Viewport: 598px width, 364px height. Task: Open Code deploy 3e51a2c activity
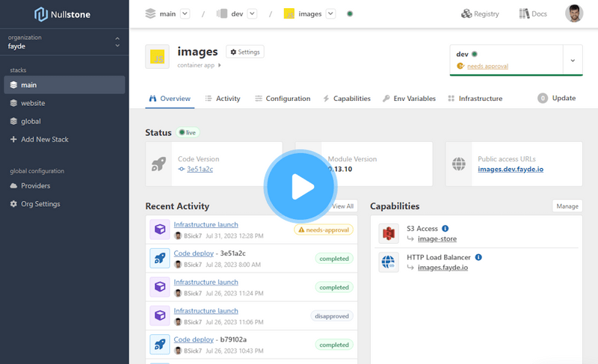[194, 253]
